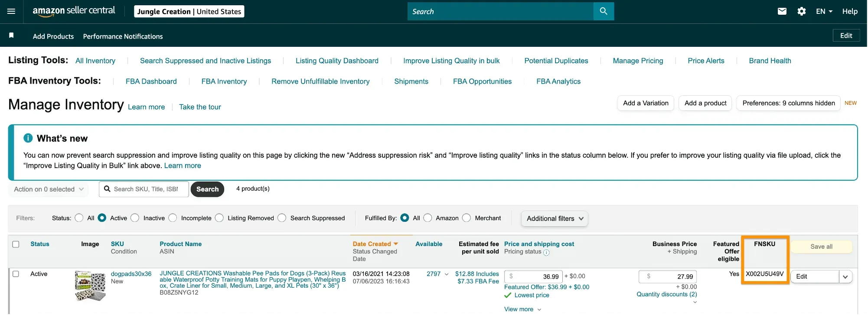
Task: Open the Take the tour link
Action: coord(200,107)
